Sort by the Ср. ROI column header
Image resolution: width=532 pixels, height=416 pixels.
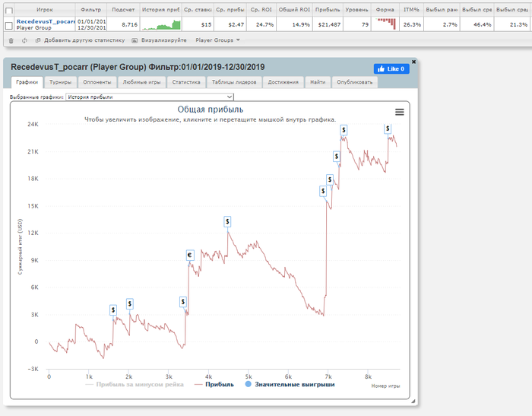pos(261,10)
